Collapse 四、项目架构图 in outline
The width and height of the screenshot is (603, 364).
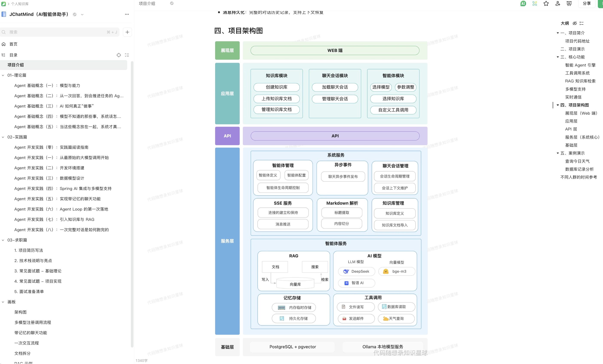(558, 105)
